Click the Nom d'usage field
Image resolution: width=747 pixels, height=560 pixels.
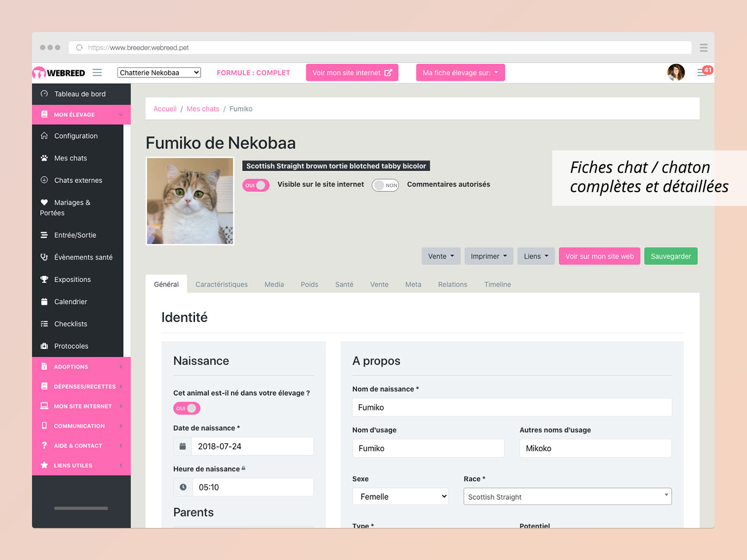428,449
